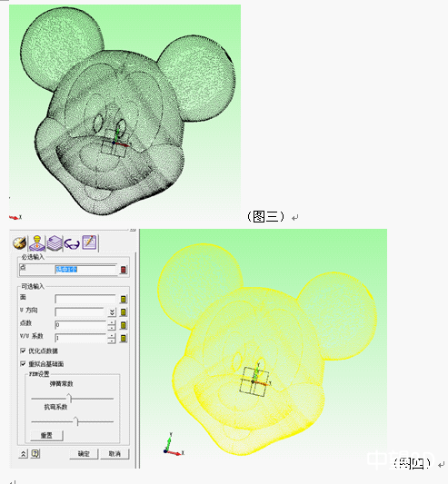Click the 弹簧常数 slider handle

tap(70, 399)
